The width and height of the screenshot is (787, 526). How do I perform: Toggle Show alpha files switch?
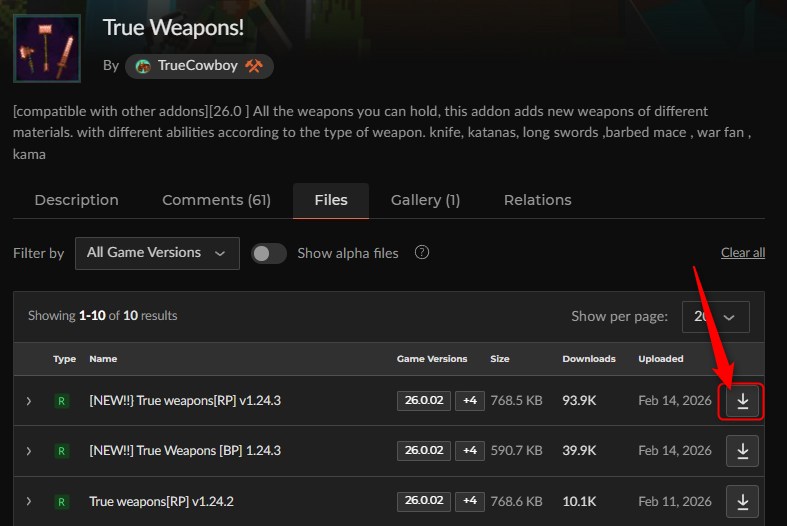[x=269, y=253]
